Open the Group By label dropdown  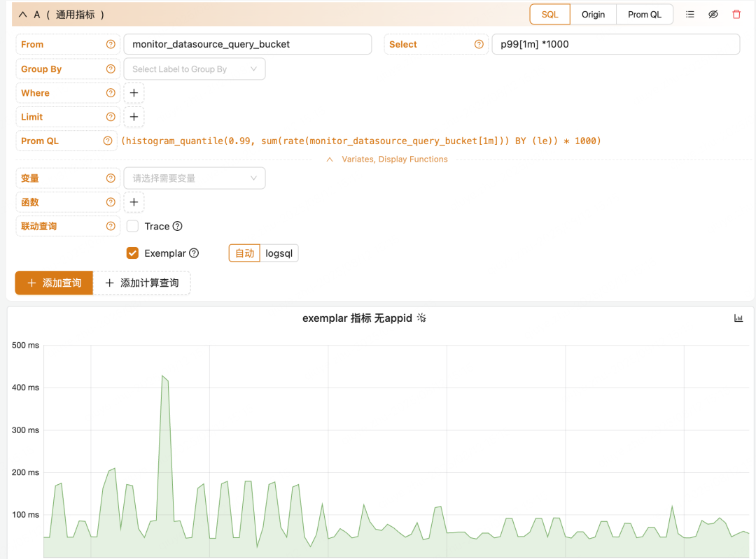pyautogui.click(x=195, y=69)
